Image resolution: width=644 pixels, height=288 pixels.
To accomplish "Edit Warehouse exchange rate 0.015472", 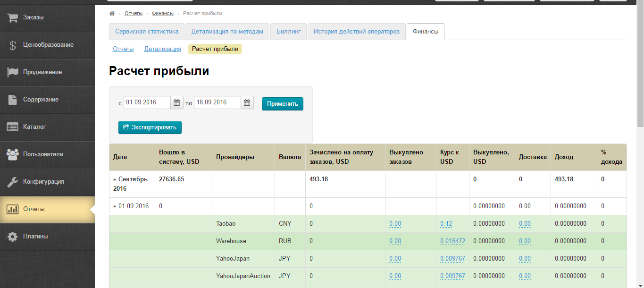I will point(453,241).
